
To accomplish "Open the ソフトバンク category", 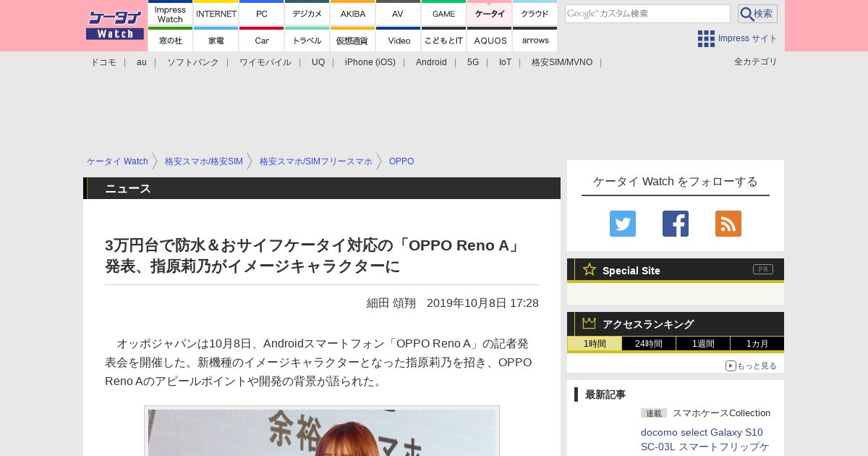I will [x=193, y=62].
